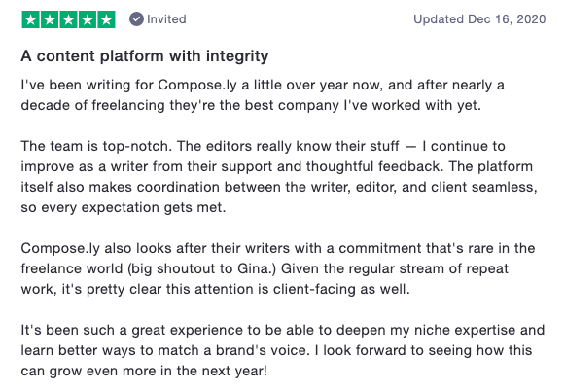Click the paragraph starting 'Compose.ly also looks after'
The image size is (565, 392).
(x=278, y=268)
